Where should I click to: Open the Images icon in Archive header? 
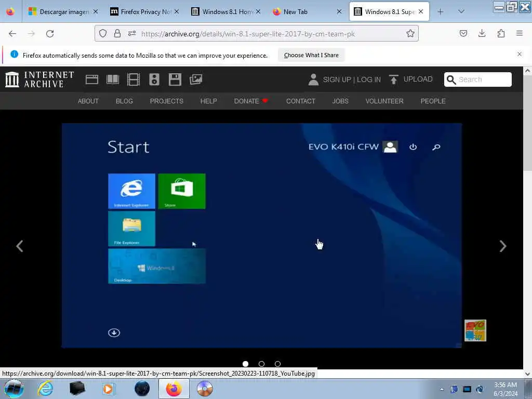tap(196, 79)
